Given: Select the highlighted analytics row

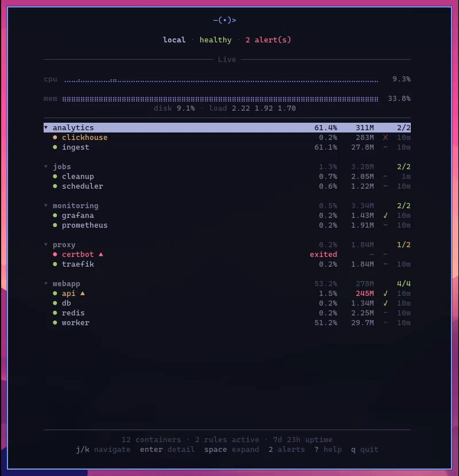Looking at the screenshot, I should (x=172, y=127).
